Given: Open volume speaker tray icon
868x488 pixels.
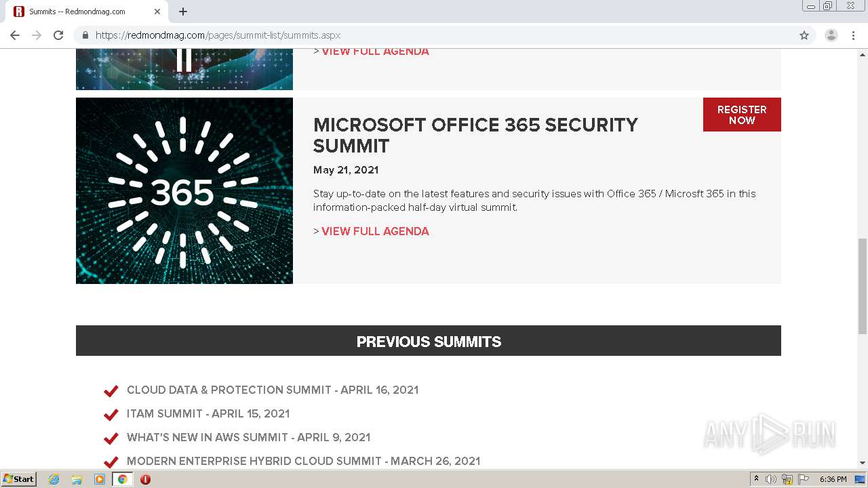Looking at the screenshot, I should [771, 479].
